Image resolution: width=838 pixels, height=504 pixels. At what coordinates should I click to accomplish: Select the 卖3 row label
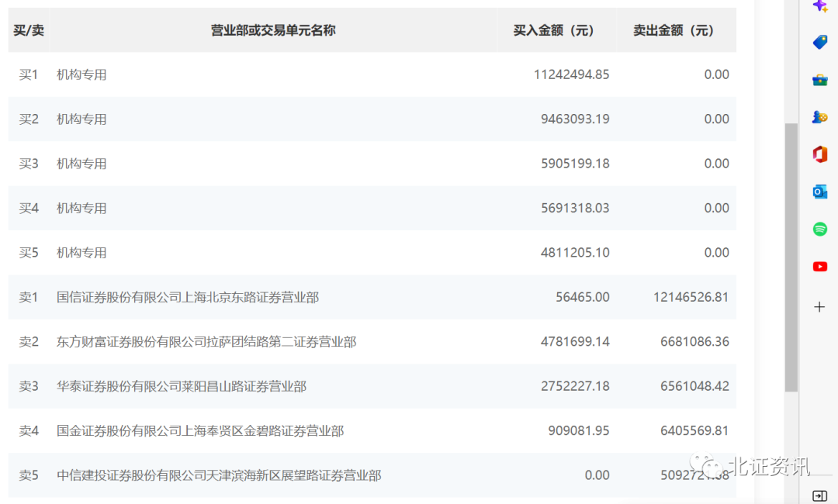coord(29,386)
